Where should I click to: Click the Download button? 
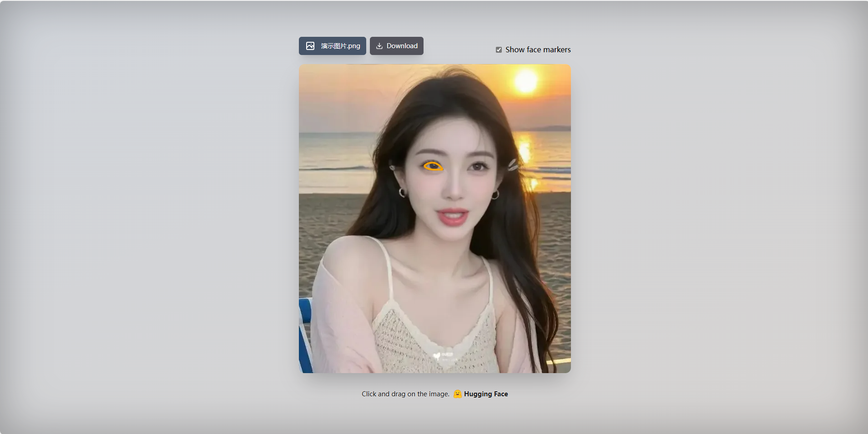click(x=396, y=45)
